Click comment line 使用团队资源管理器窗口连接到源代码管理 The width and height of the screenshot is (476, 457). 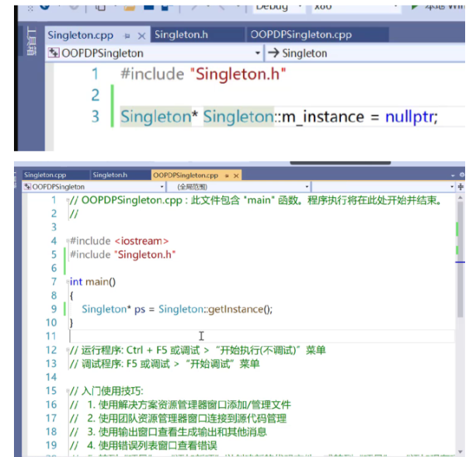coord(178,418)
